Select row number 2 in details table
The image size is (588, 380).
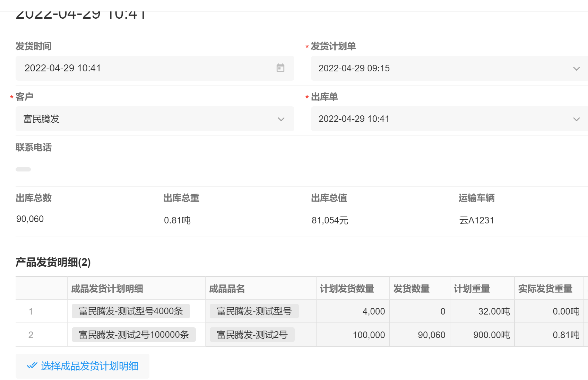31,335
